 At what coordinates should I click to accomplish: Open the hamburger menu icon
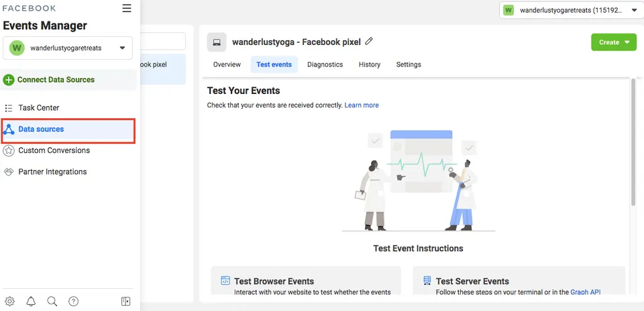[127, 8]
